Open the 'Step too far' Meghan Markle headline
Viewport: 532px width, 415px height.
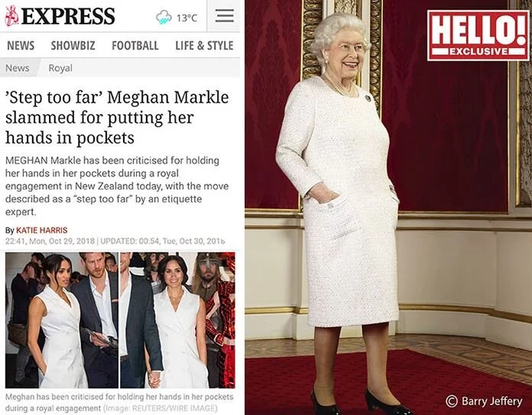coord(117,118)
